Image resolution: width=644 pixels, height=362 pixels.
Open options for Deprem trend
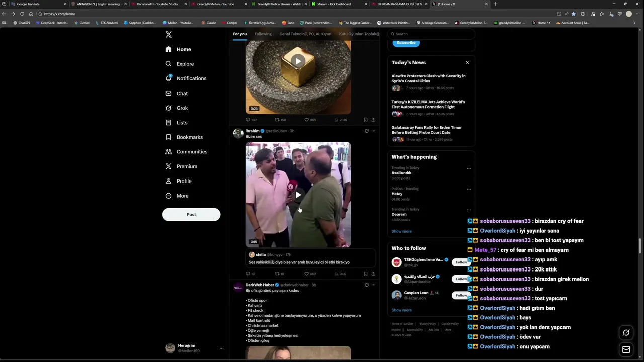point(469,210)
